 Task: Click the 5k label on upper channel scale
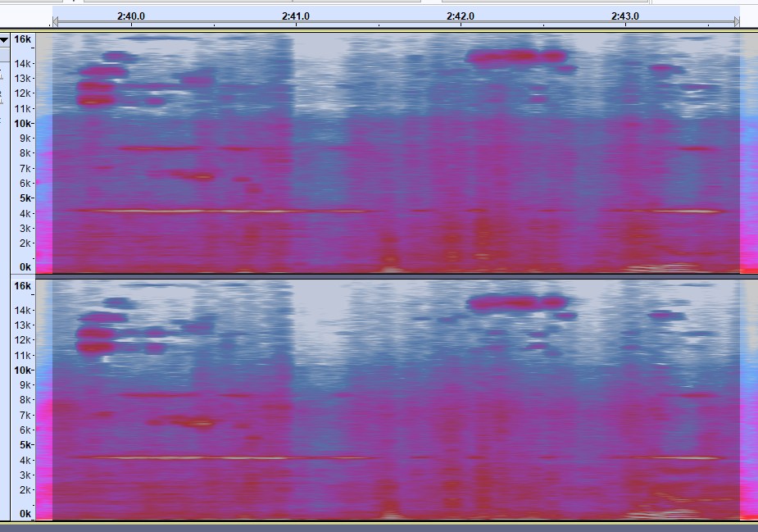tap(25, 198)
